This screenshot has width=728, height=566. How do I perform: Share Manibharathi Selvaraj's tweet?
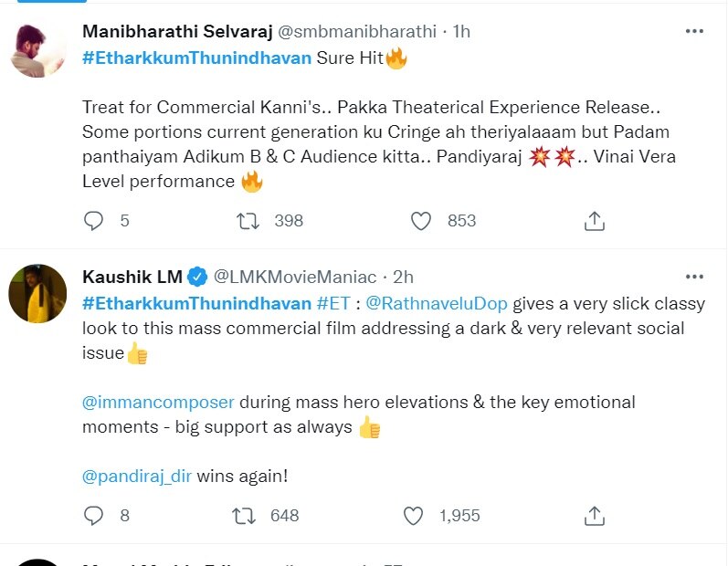point(594,221)
